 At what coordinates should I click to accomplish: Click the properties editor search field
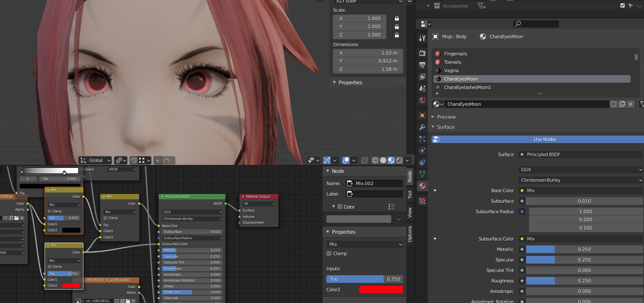536,24
